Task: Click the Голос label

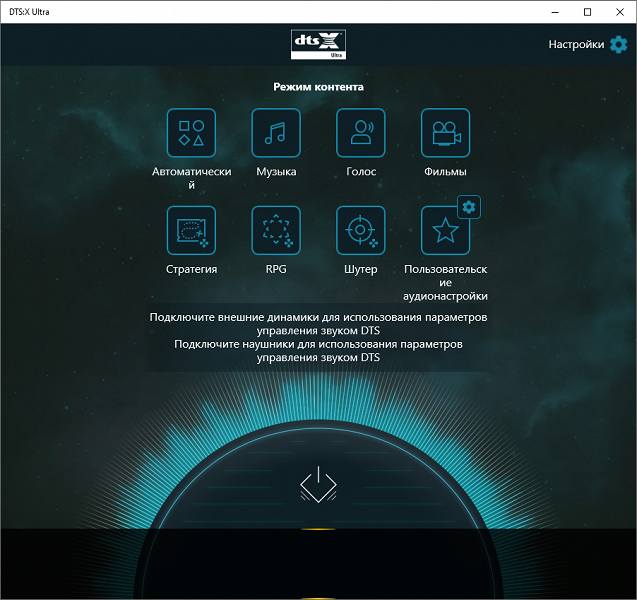Action: coord(361,171)
